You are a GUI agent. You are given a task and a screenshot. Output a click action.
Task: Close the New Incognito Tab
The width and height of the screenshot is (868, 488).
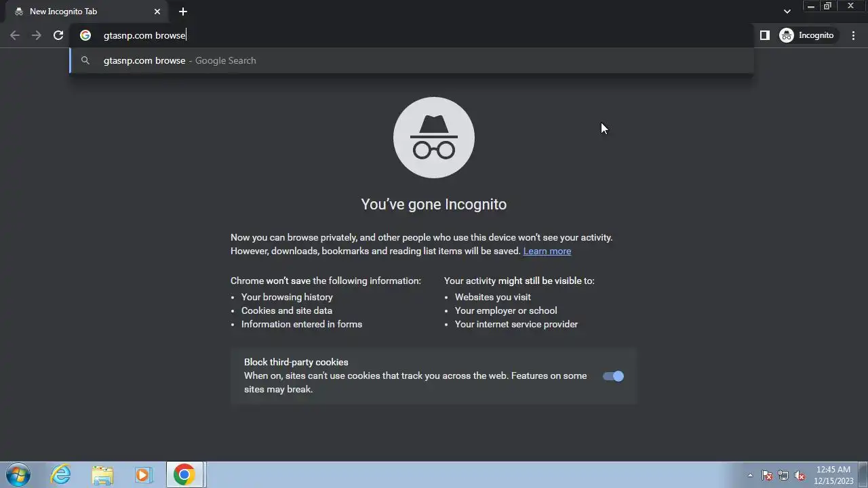coord(157,12)
